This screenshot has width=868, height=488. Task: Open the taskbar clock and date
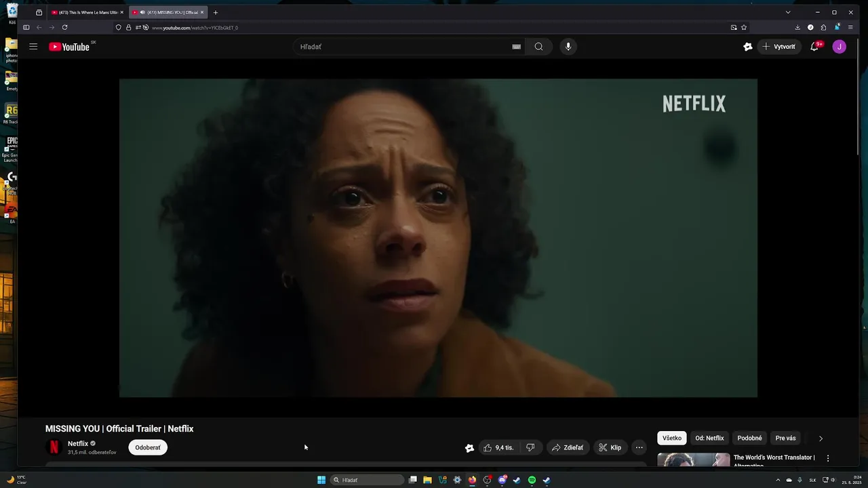pos(852,480)
